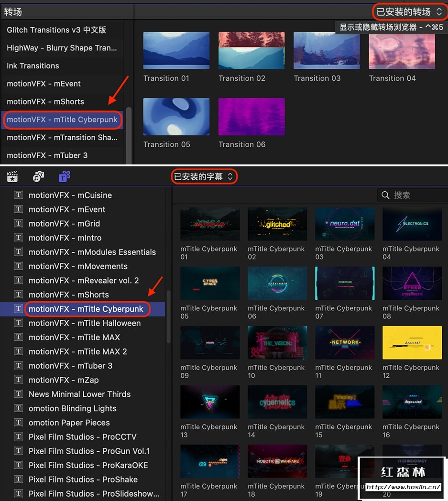Open the 已安装的转场 transitions dropdown
This screenshot has width=448, height=501.
[409, 12]
